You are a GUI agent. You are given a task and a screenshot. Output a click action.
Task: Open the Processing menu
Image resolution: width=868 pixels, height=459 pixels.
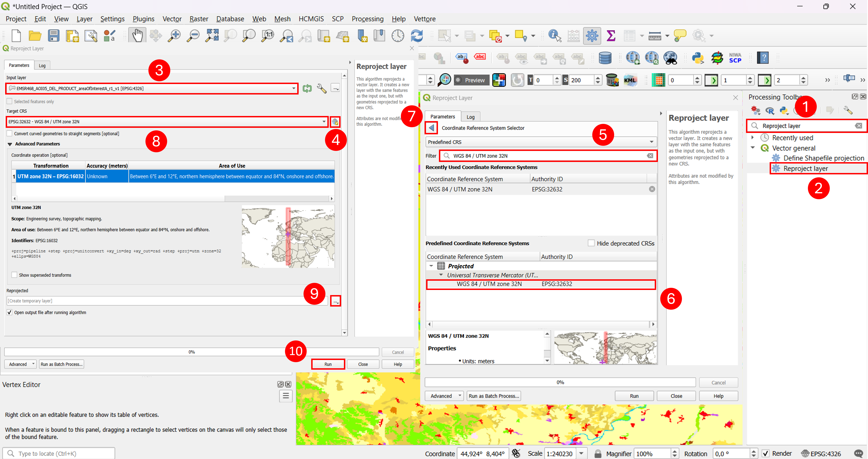(x=368, y=19)
